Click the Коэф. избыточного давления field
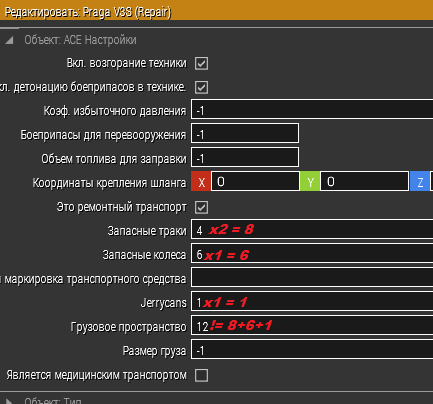This screenshot has width=433, height=404. 312,109
